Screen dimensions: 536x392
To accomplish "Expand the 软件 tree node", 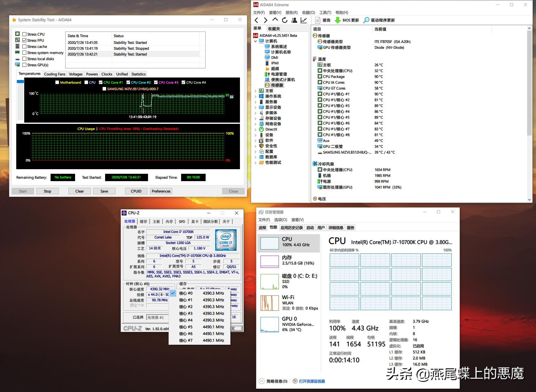I will click(x=256, y=140).
